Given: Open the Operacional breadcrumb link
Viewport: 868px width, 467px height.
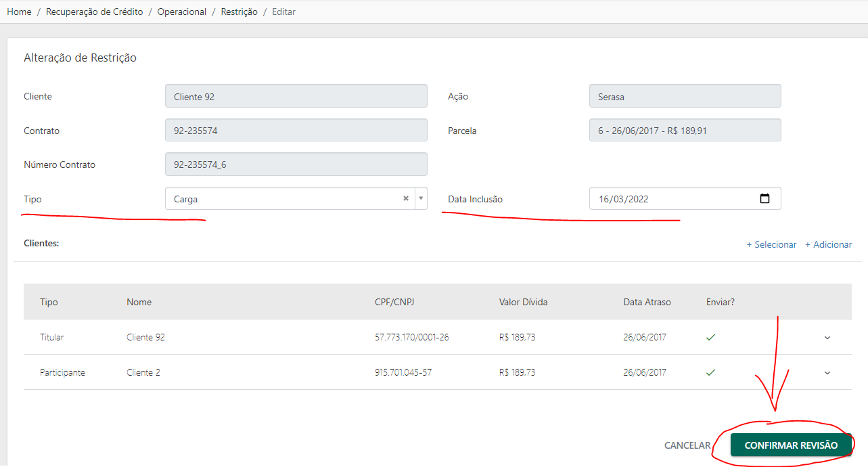Looking at the screenshot, I should point(182,12).
